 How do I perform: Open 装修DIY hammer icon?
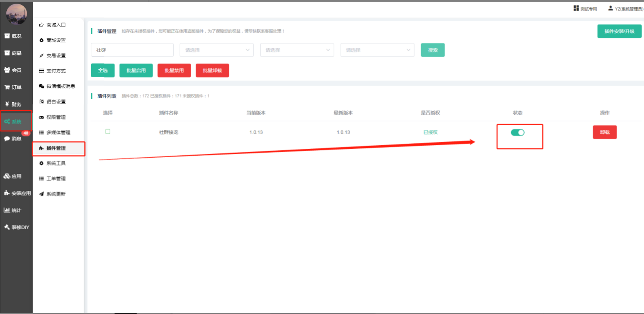click(7, 227)
